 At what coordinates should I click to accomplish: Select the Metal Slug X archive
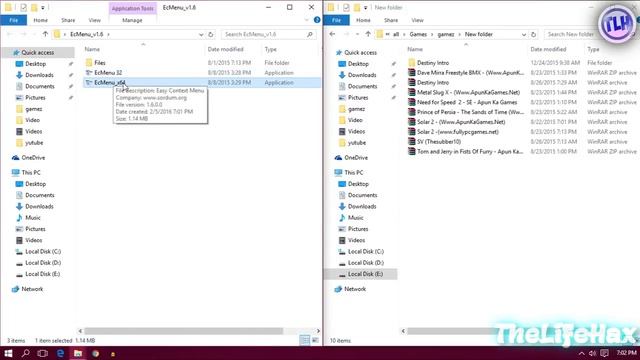pyautogui.click(x=468, y=93)
